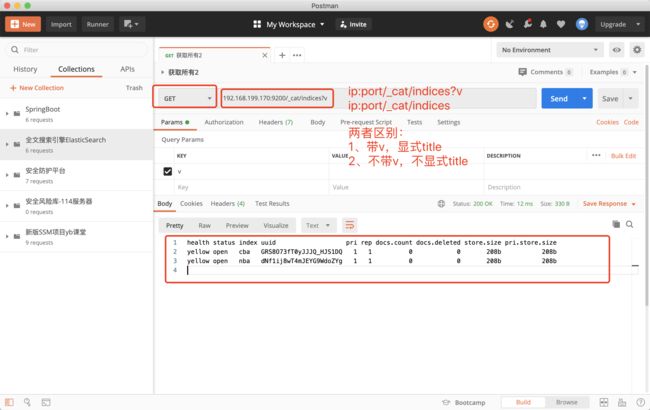The height and width of the screenshot is (410, 650).
Task: Expand the request name 获取所有2 arrow
Action: (x=162, y=72)
